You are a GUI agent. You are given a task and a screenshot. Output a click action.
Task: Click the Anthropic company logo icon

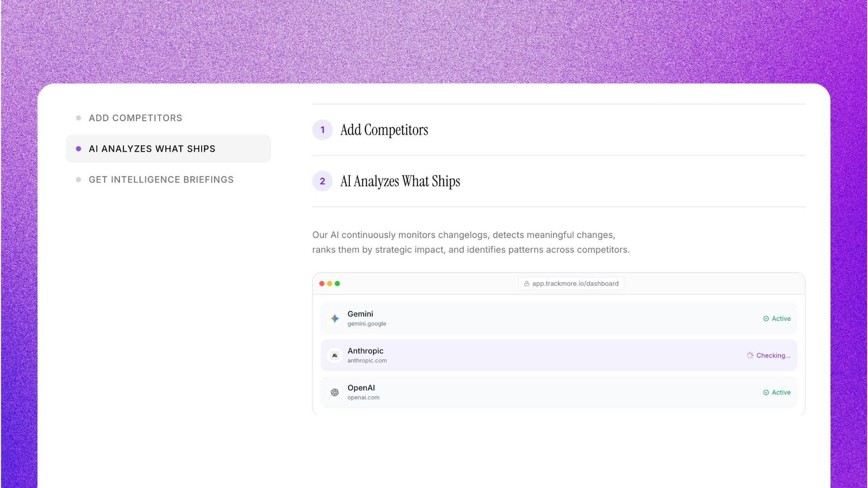pos(335,355)
